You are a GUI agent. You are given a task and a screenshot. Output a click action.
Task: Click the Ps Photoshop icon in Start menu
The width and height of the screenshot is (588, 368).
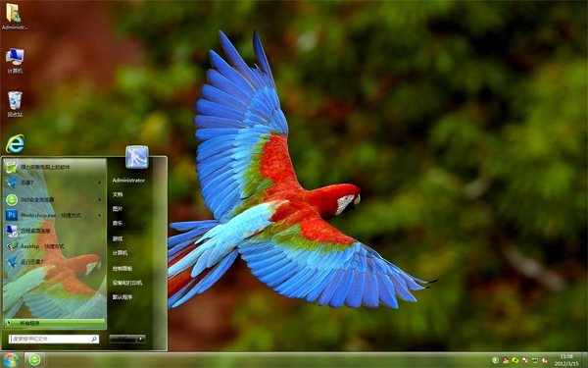pyautogui.click(x=12, y=215)
